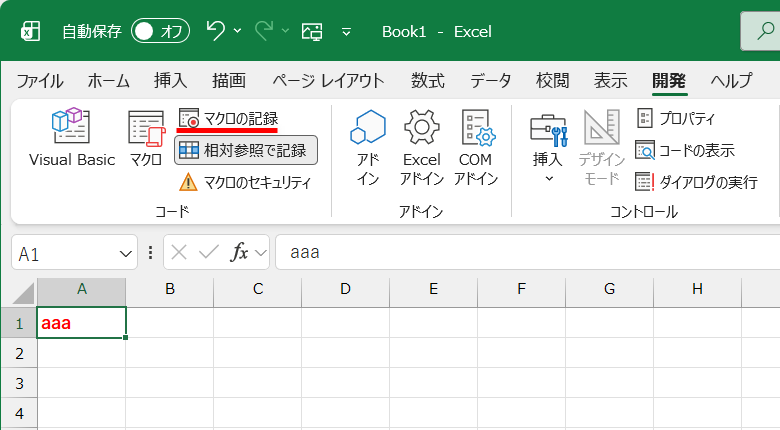This screenshot has height=430, width=780.
Task: Click the fx insert function button
Action: pos(239,252)
